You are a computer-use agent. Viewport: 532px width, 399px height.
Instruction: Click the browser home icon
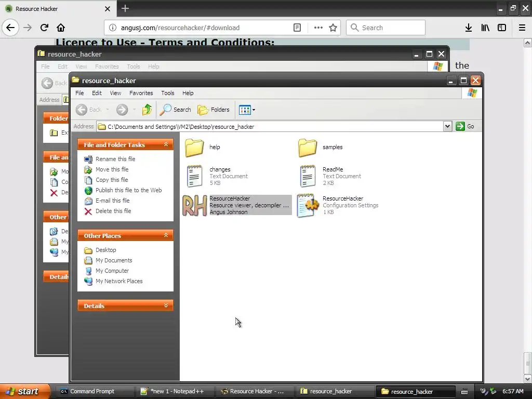tap(61, 28)
